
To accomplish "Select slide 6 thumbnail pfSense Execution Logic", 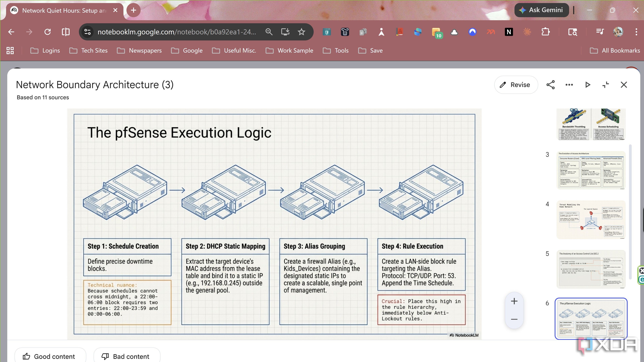I will (591, 319).
